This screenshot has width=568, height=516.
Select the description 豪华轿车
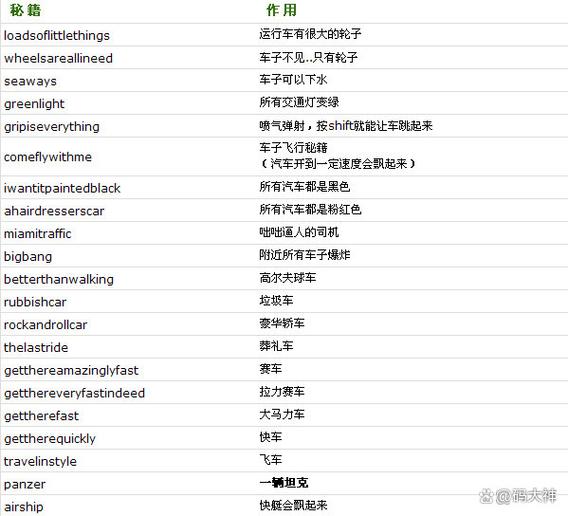tap(282, 323)
